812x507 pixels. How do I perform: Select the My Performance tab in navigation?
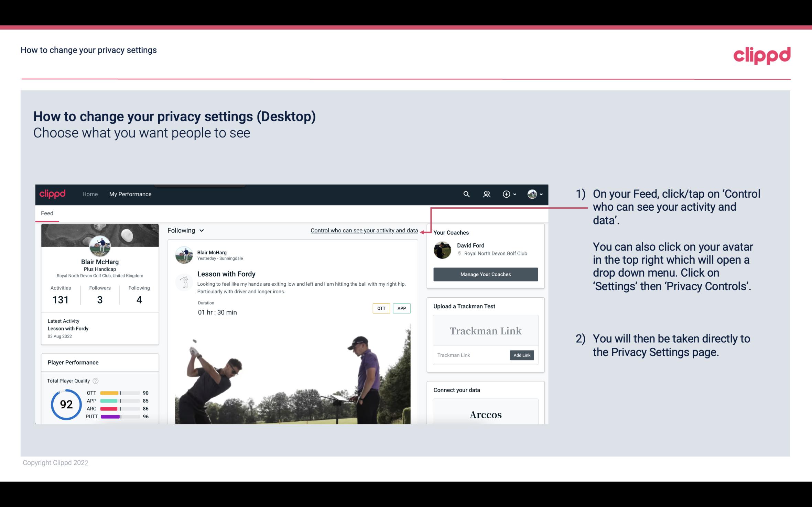[130, 193]
